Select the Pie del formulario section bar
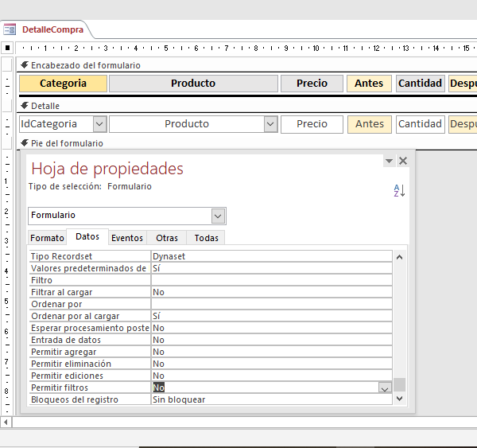Image resolution: width=477 pixels, height=448 pixels. pyautogui.click(x=238, y=143)
